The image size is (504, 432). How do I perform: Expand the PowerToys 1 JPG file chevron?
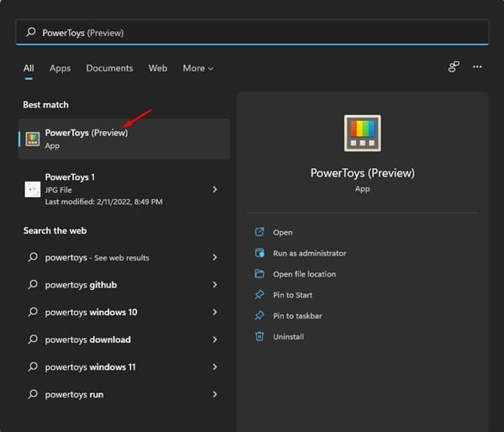point(215,189)
